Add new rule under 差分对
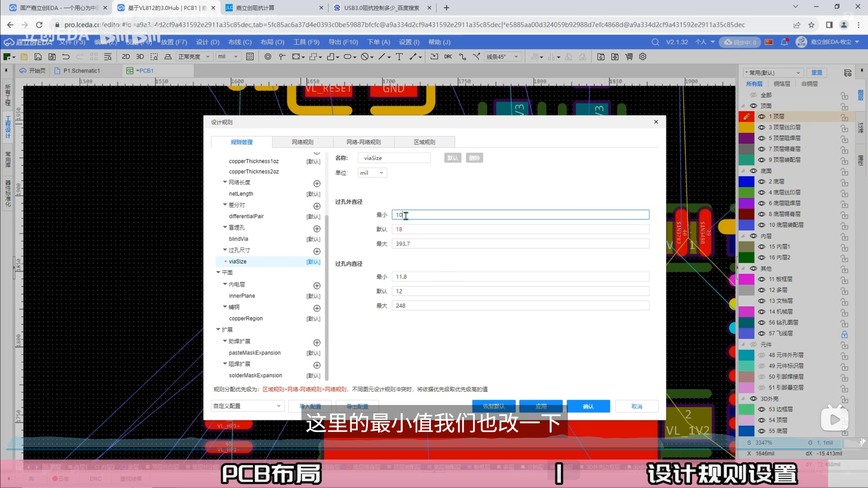Image resolution: width=868 pixels, height=488 pixels. tap(317, 206)
